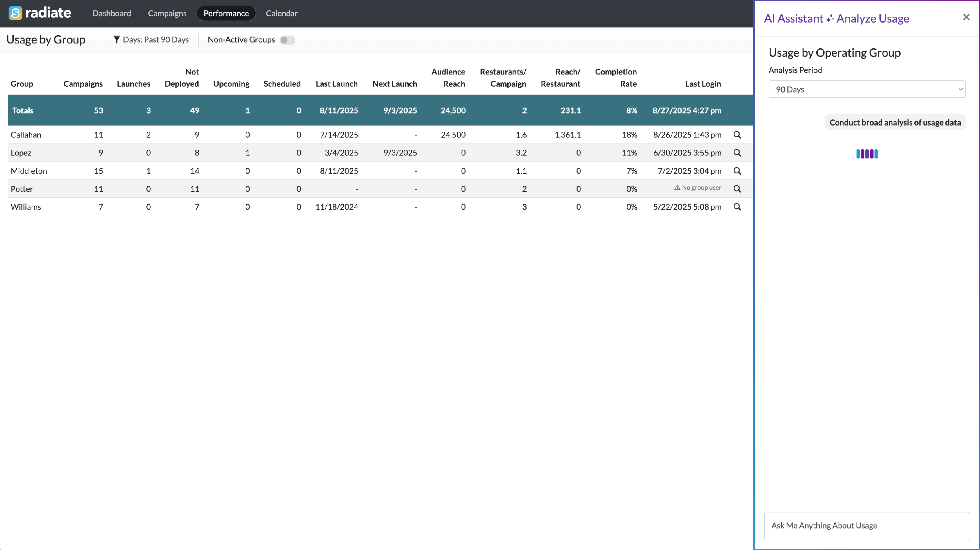Open magnifier details for Potter row
Image resolution: width=980 pixels, height=550 pixels.
(737, 189)
